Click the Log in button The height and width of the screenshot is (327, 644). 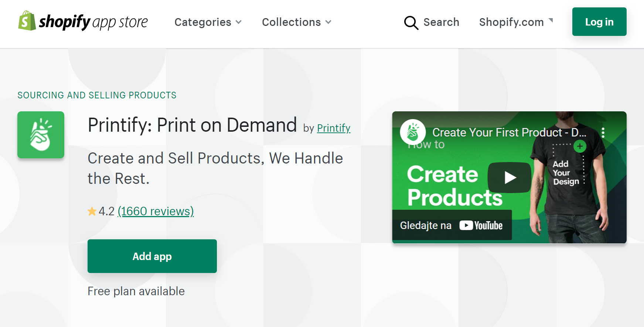coord(599,22)
